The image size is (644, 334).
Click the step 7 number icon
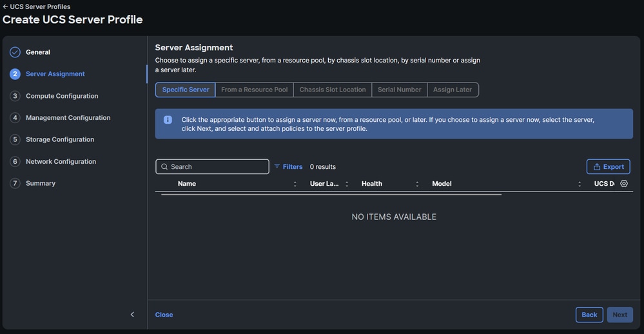(x=15, y=183)
